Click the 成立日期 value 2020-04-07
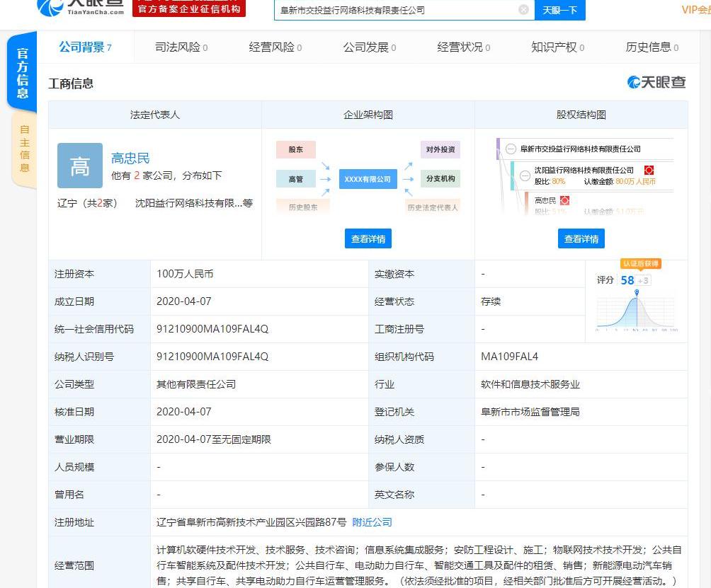 (183, 301)
